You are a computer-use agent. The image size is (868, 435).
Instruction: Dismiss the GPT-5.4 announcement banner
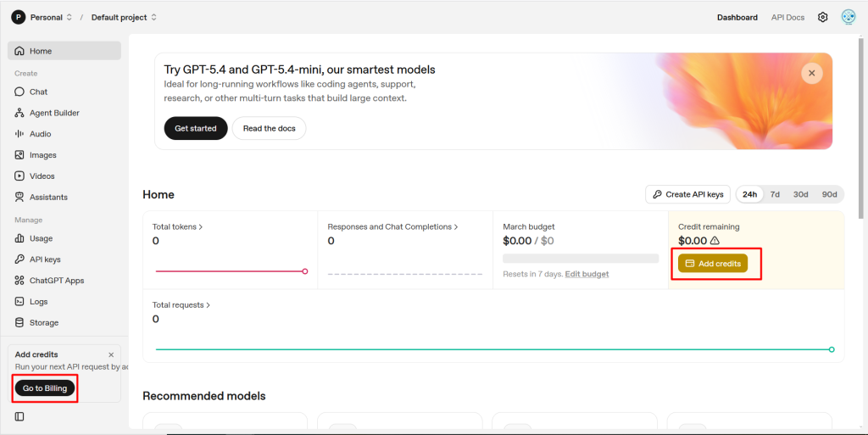pyautogui.click(x=811, y=74)
